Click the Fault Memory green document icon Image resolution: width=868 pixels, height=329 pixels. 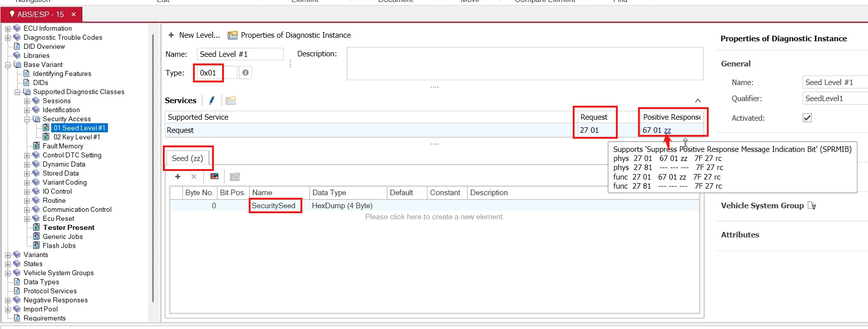(x=36, y=146)
